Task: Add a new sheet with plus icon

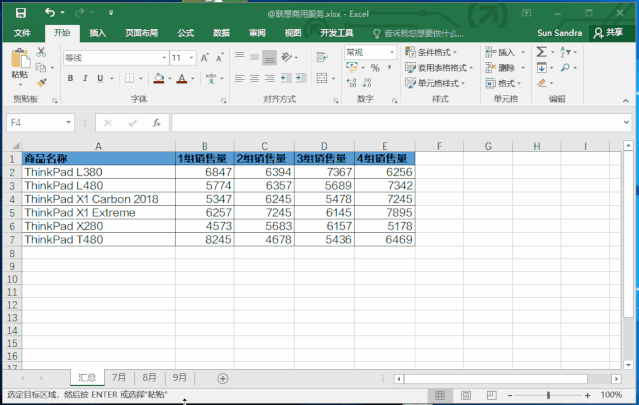Action: [x=223, y=379]
